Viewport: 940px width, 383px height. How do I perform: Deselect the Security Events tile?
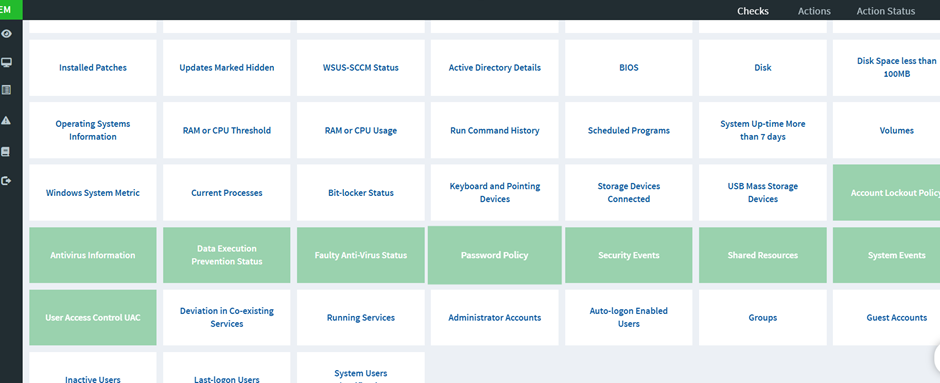(x=629, y=255)
